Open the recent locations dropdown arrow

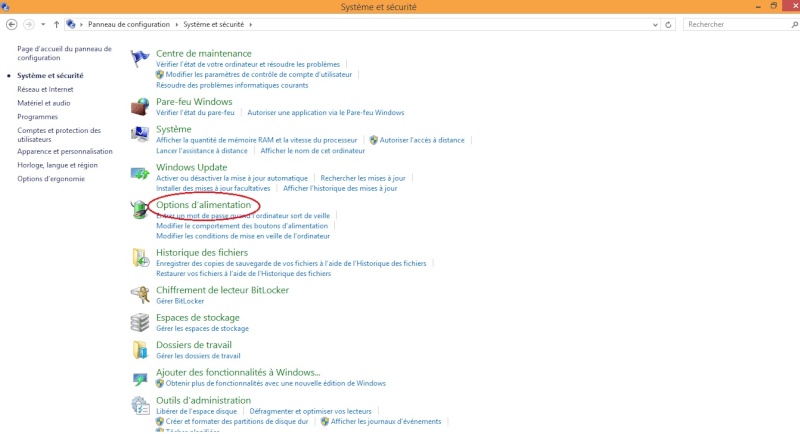(x=43, y=24)
